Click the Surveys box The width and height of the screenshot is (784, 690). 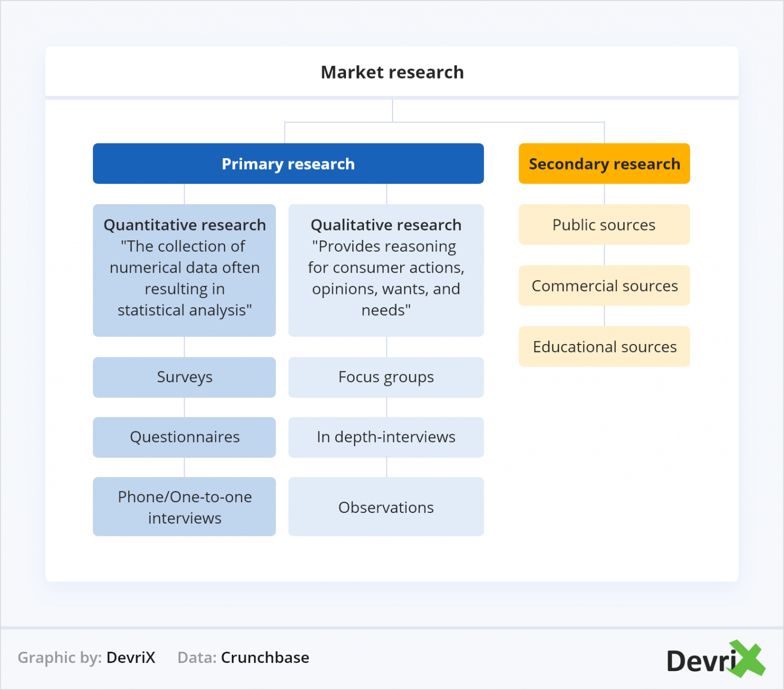click(x=184, y=377)
